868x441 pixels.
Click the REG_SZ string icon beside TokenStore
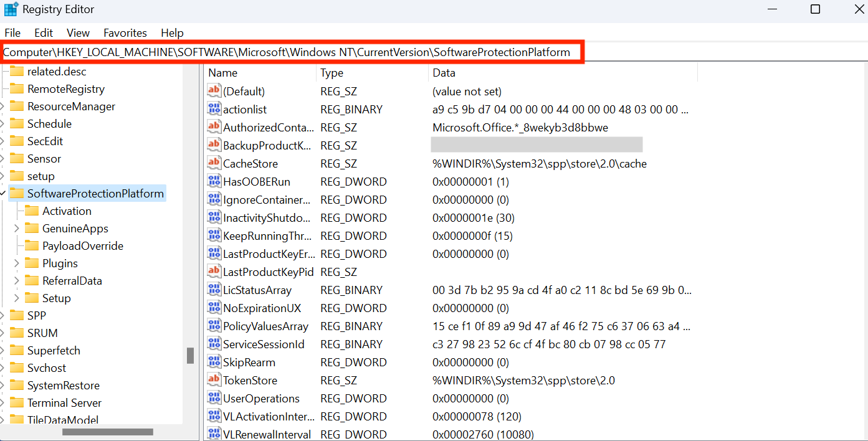click(x=214, y=380)
